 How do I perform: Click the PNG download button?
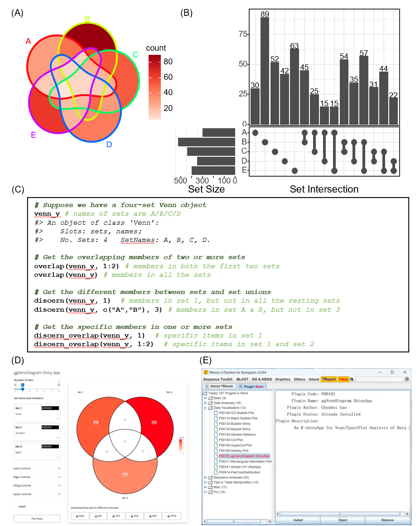(80, 516)
